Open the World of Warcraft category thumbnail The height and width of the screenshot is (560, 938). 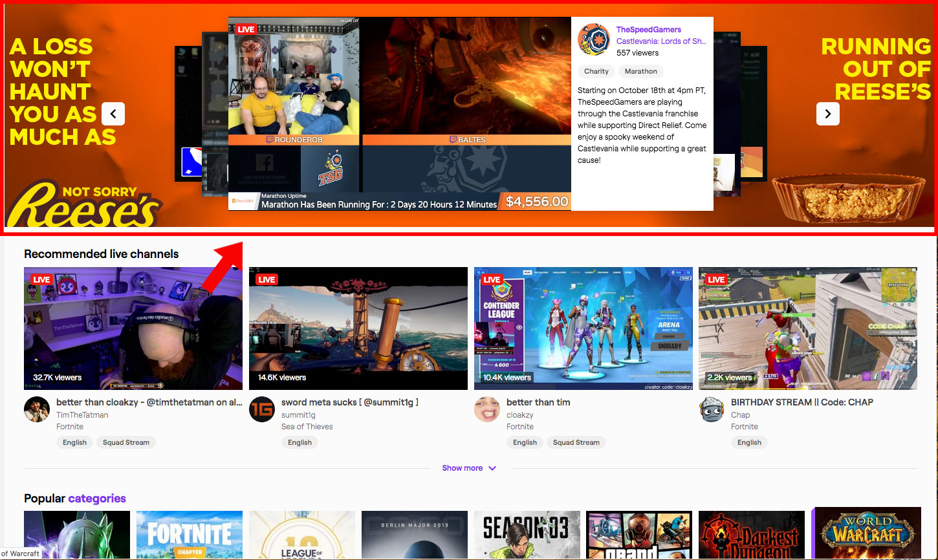(867, 535)
